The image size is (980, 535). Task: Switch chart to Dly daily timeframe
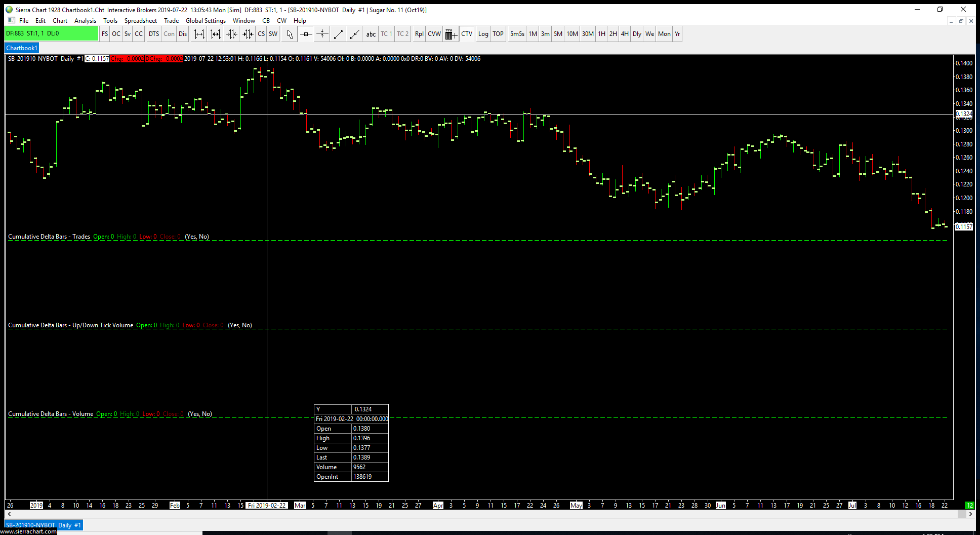637,34
